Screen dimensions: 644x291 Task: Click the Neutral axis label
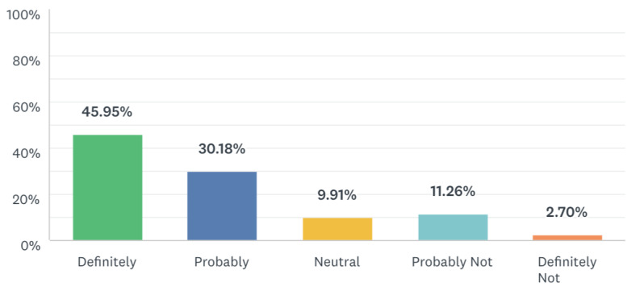[337, 262]
